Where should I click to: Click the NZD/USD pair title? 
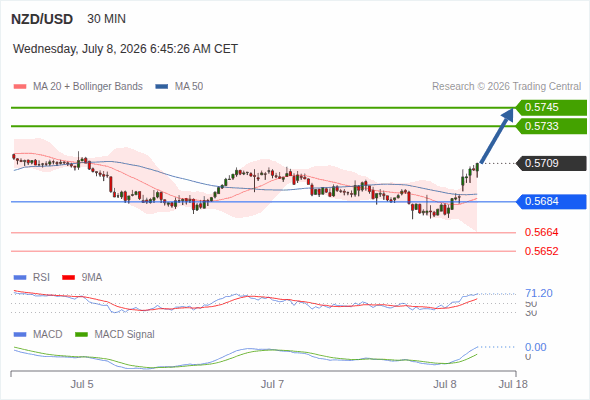click(42, 19)
